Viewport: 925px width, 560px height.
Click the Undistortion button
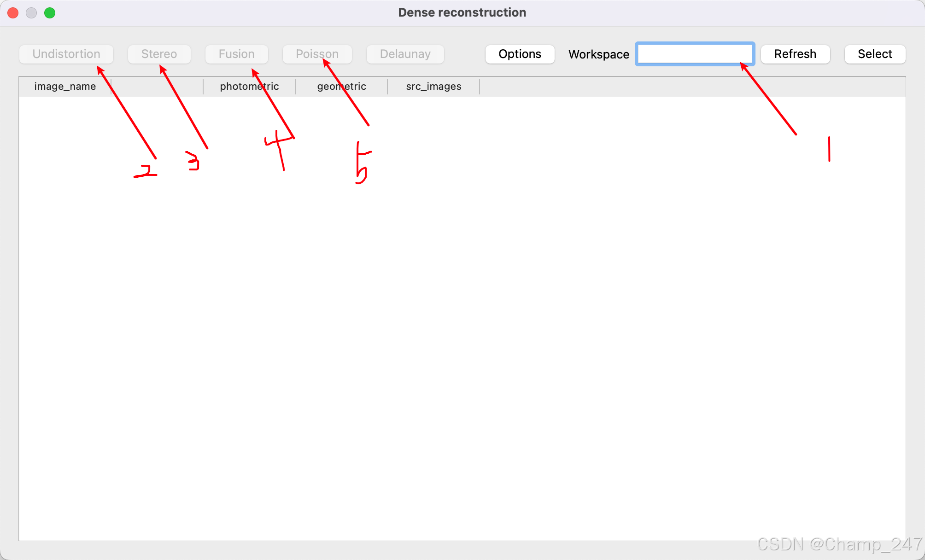point(66,54)
